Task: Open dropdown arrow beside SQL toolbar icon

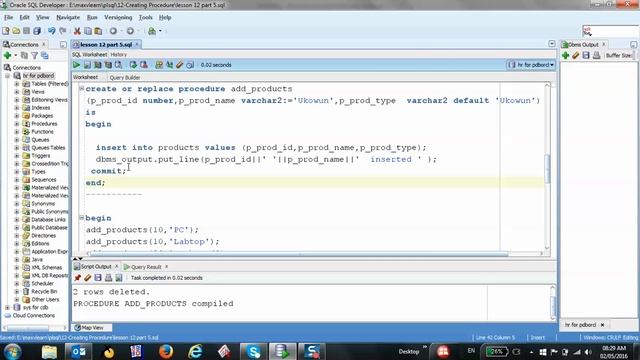Action: click(x=160, y=31)
